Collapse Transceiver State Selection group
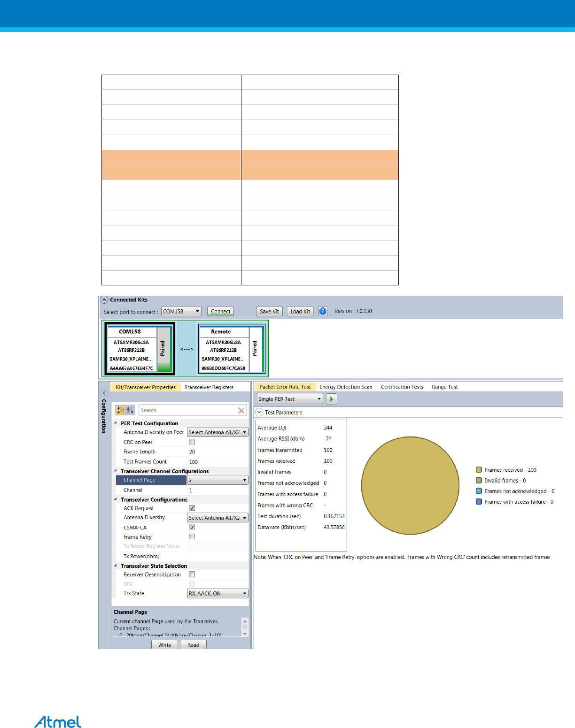575x728 pixels. pyautogui.click(x=116, y=566)
